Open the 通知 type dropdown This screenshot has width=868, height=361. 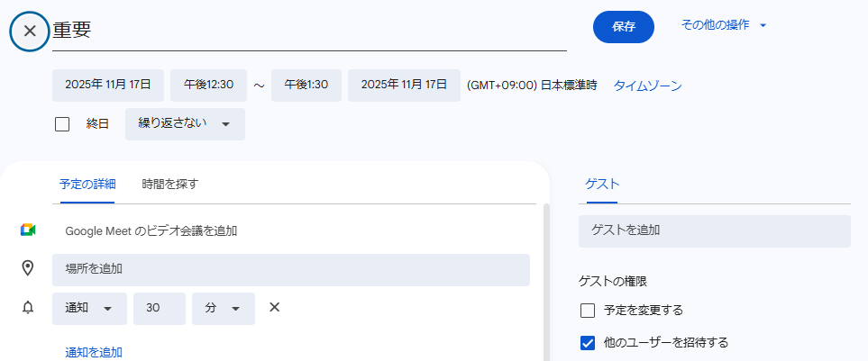(x=89, y=308)
